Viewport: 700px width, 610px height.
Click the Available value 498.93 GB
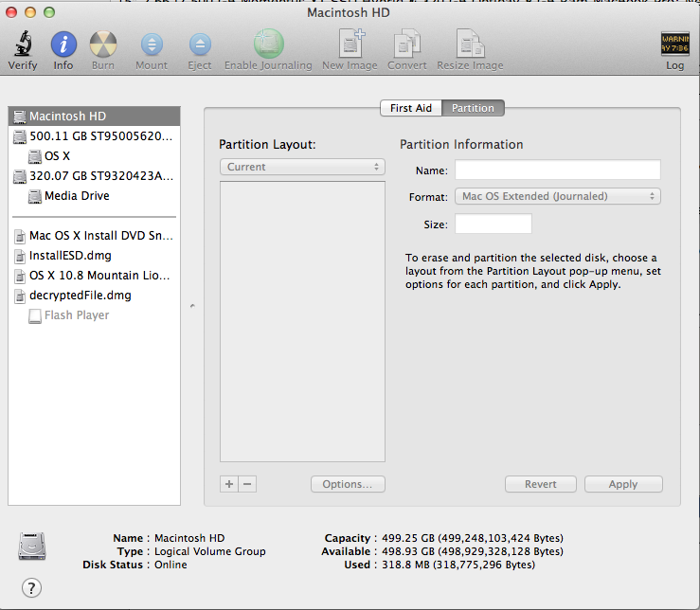pos(473,551)
